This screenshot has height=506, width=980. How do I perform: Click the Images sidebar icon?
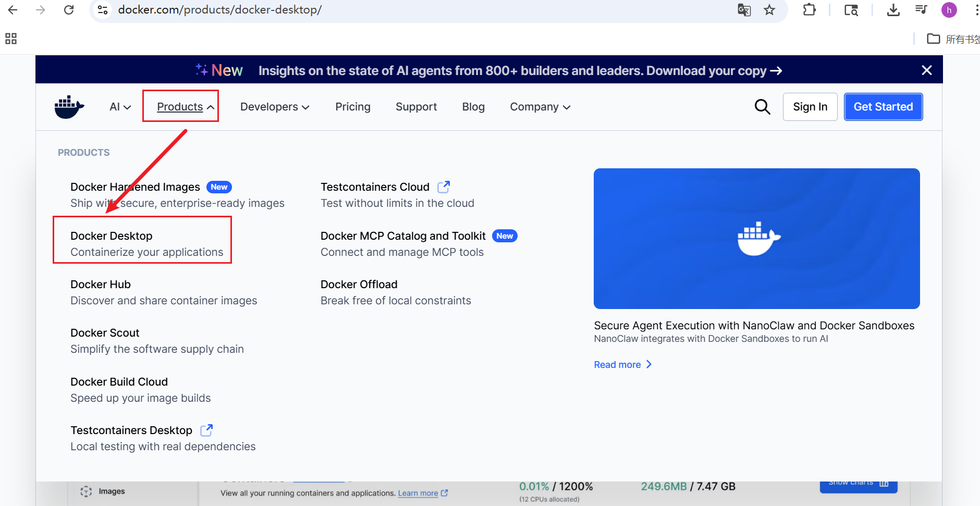tap(86, 491)
